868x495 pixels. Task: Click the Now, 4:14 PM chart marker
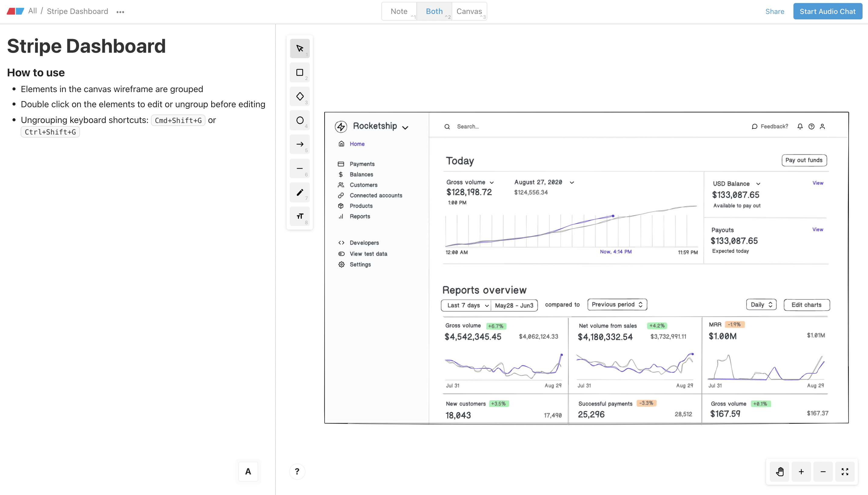tap(616, 251)
